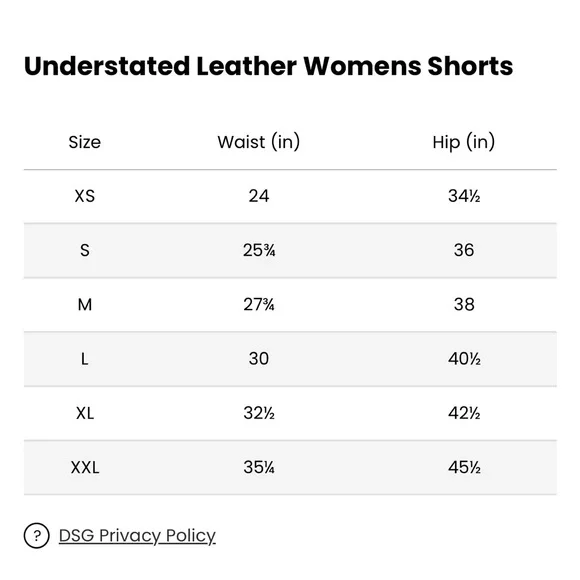Click the XXL hip value 45½
580x580 pixels.
click(x=464, y=468)
